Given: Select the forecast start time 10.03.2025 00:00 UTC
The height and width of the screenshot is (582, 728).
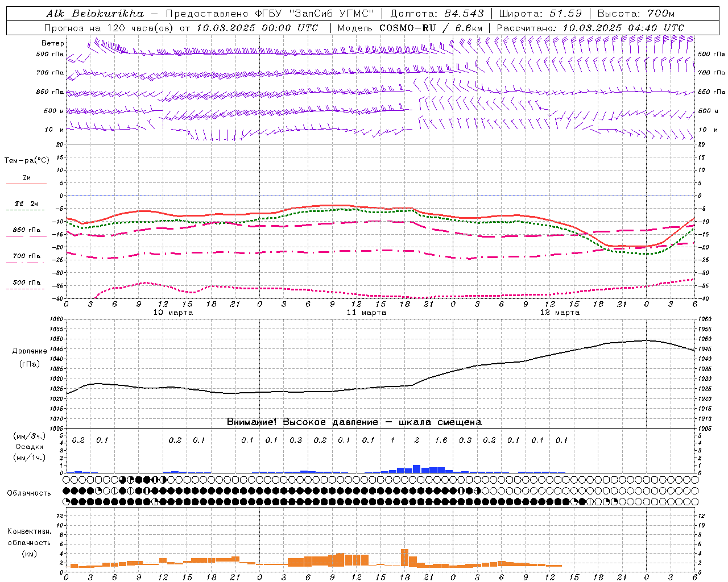Looking at the screenshot, I should tap(257, 28).
